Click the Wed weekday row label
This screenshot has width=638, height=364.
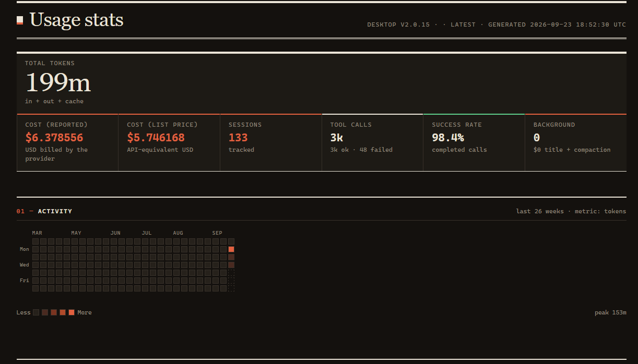coord(25,265)
